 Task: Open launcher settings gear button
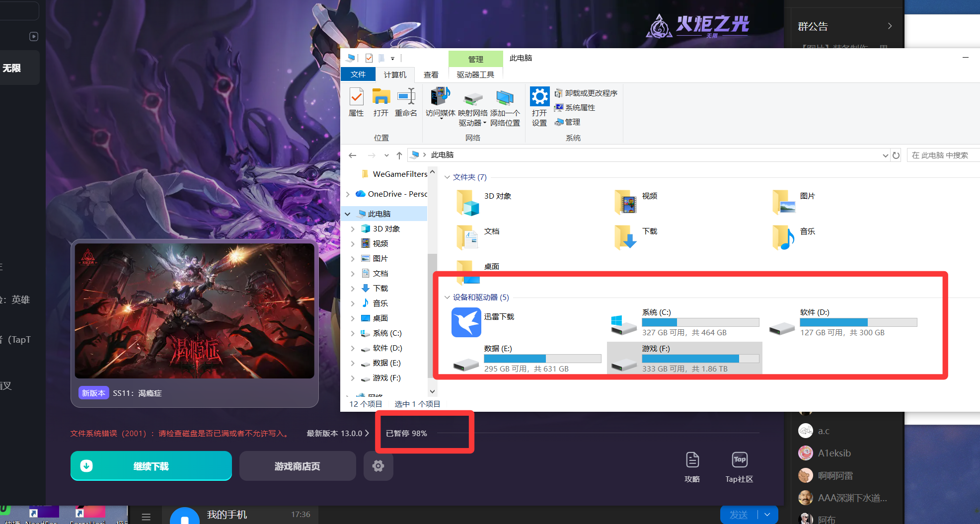[x=378, y=466]
